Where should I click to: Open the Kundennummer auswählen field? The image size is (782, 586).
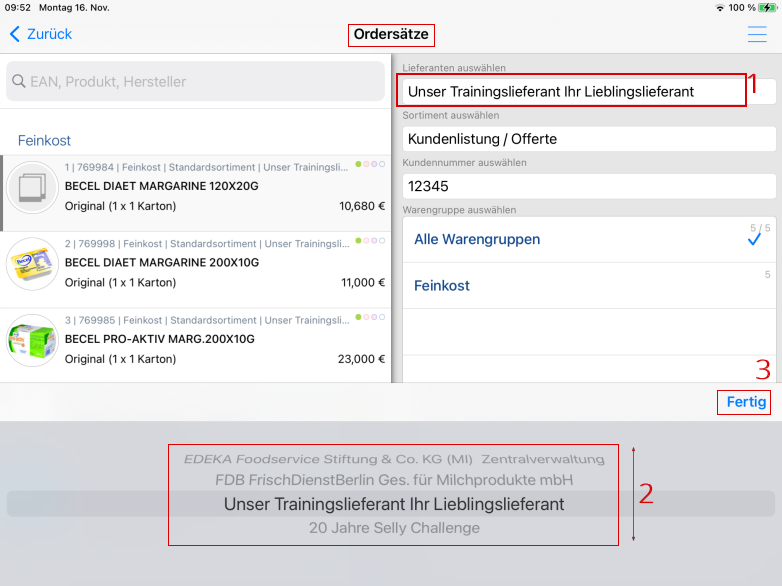coord(589,185)
